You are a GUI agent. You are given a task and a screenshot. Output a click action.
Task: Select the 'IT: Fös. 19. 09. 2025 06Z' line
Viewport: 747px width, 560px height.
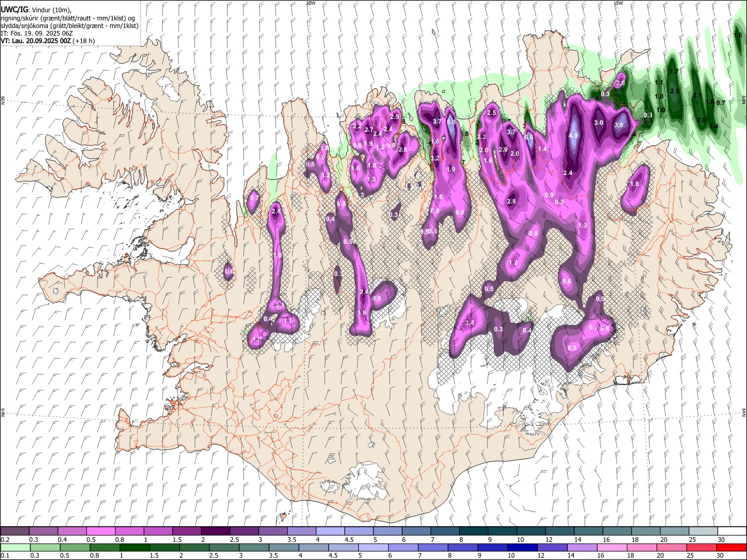coord(37,33)
